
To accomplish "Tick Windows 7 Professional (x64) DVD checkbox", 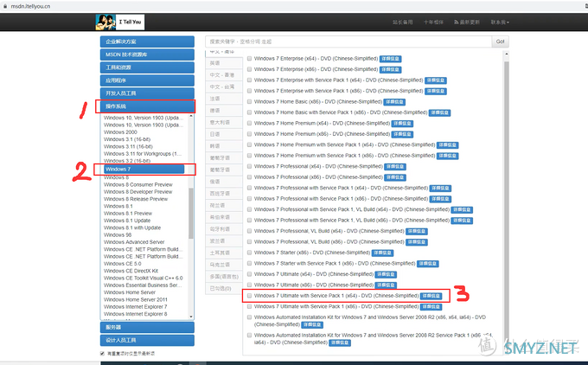I will tap(249, 166).
